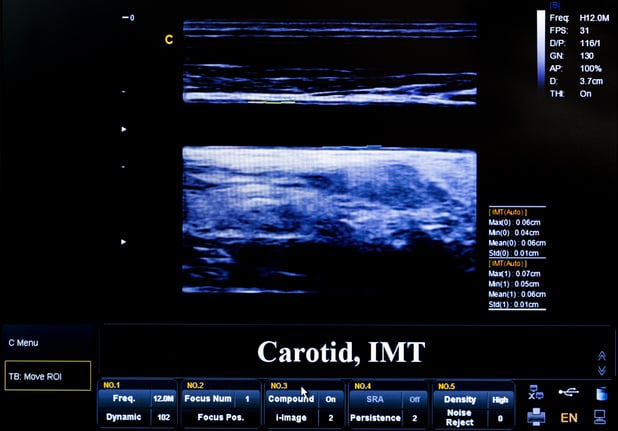Click the Max(1): 0.07cm measurement
The image size is (618, 431).
tap(515, 274)
